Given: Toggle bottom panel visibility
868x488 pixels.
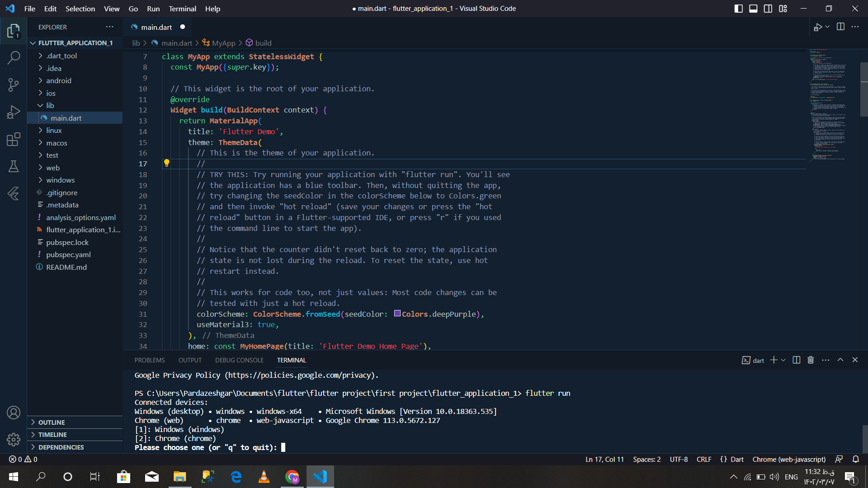Looking at the screenshot, I should (753, 9).
